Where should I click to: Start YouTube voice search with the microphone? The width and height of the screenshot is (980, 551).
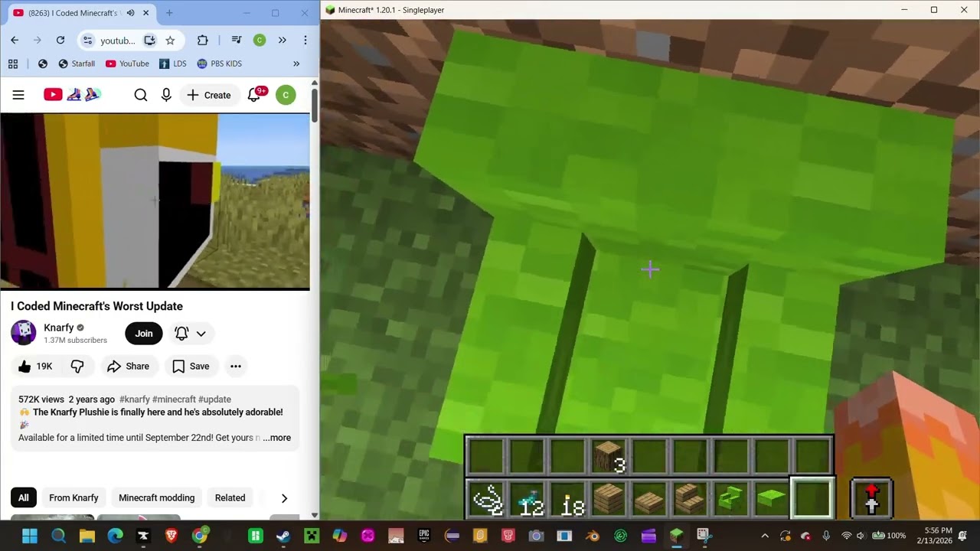(166, 95)
